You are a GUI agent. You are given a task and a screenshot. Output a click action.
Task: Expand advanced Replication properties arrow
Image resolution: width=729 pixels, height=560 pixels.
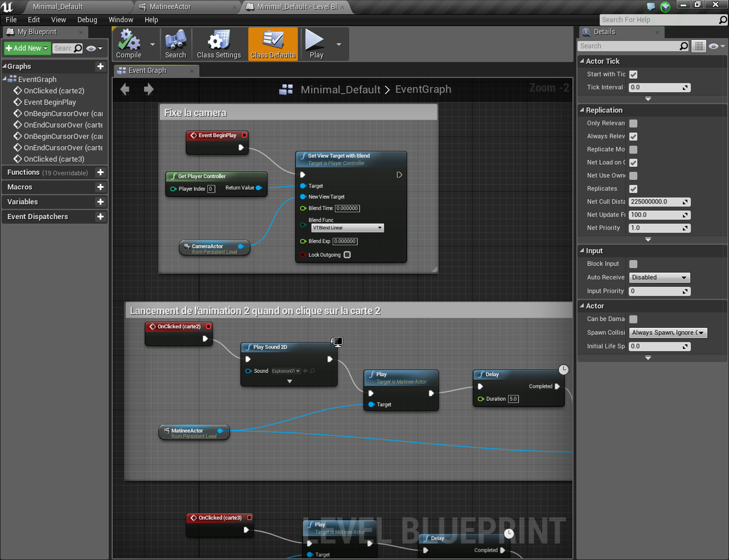click(x=648, y=240)
